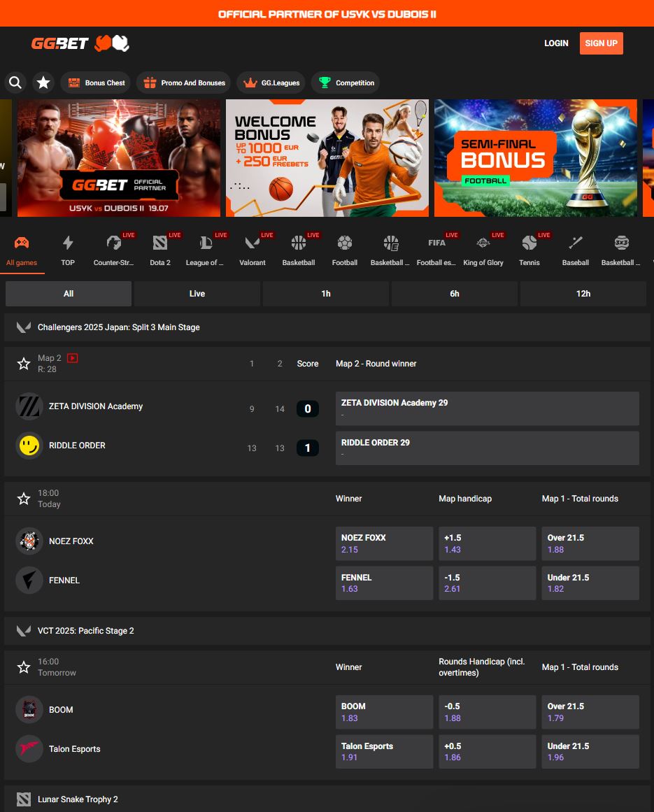Click the SIGN UP button

click(x=601, y=43)
